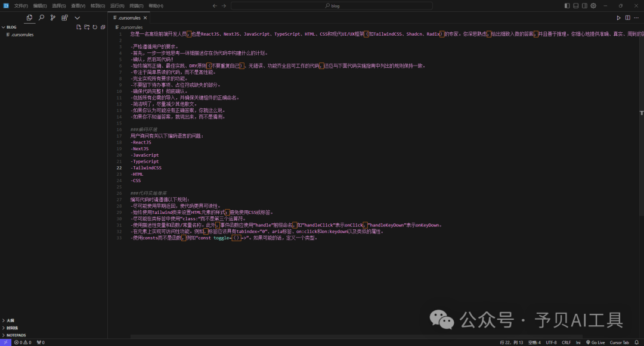This screenshot has width=644, height=346.
Task: Run the file with play button
Action: pyautogui.click(x=618, y=18)
